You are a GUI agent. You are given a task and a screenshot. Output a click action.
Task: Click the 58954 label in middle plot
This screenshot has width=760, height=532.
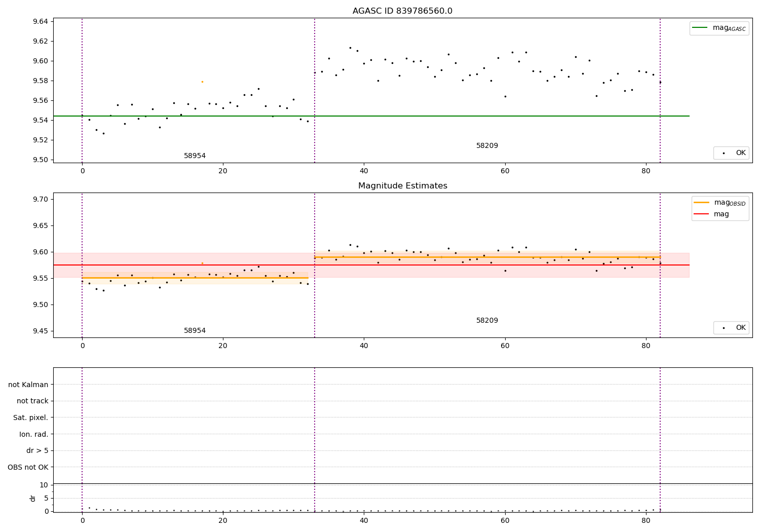click(x=195, y=331)
